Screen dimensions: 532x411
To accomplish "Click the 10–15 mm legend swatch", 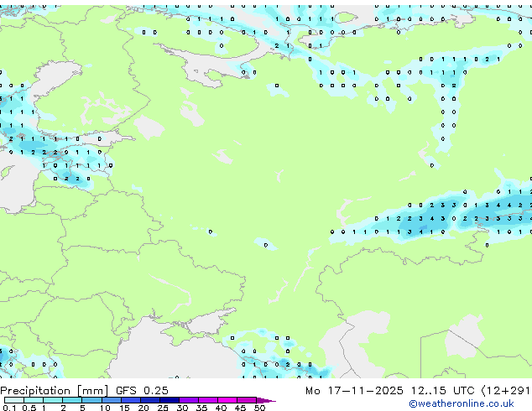I will click(111, 400).
